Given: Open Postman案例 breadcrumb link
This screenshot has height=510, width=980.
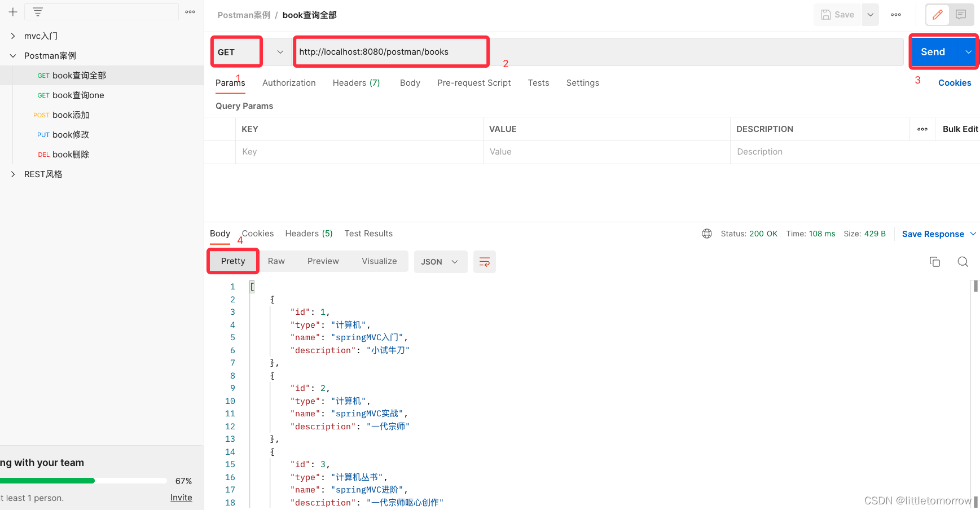Looking at the screenshot, I should pos(244,15).
